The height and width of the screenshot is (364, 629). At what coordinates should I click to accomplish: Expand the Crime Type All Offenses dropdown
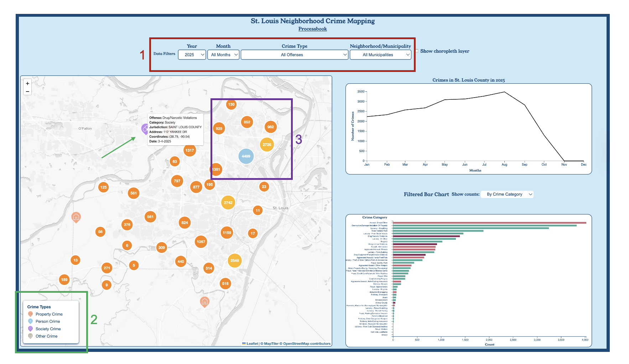(294, 55)
